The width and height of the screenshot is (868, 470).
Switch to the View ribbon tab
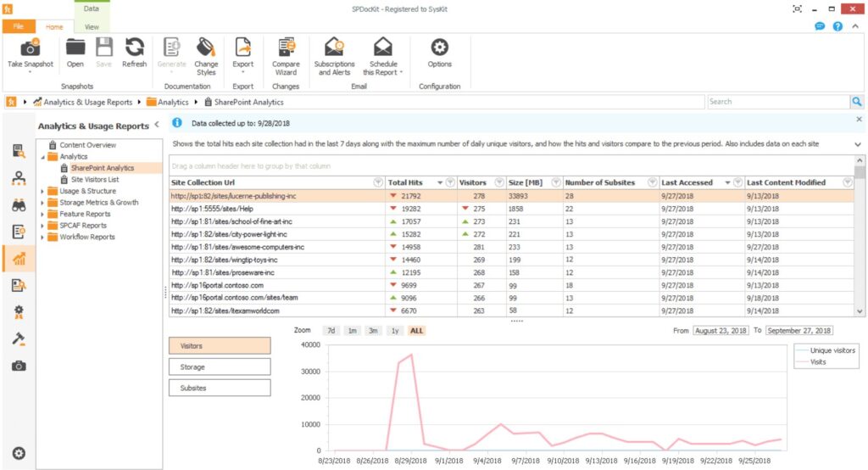pyautogui.click(x=92, y=26)
